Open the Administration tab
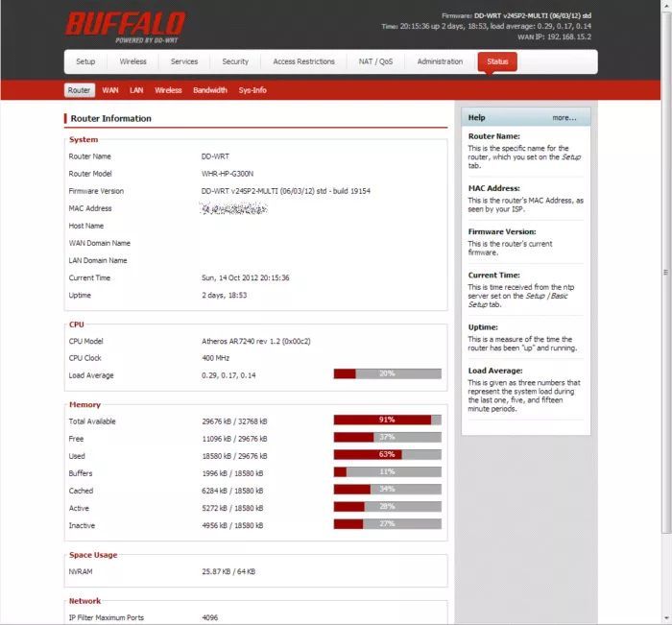The width and height of the screenshot is (672, 625). click(x=440, y=61)
